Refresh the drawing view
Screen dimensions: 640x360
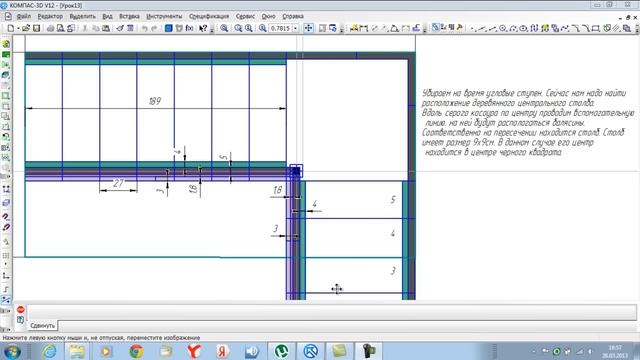(x=333, y=28)
